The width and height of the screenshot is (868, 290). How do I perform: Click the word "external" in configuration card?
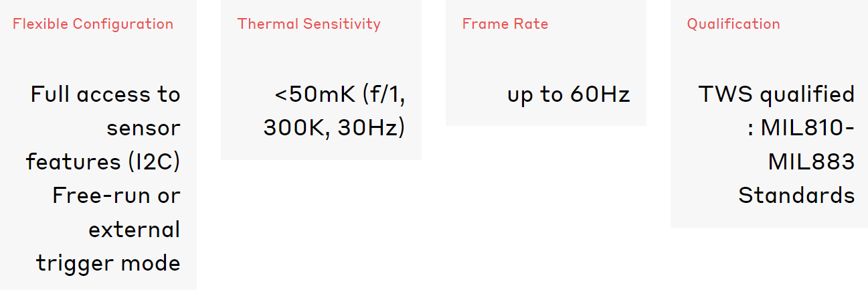[x=135, y=230]
